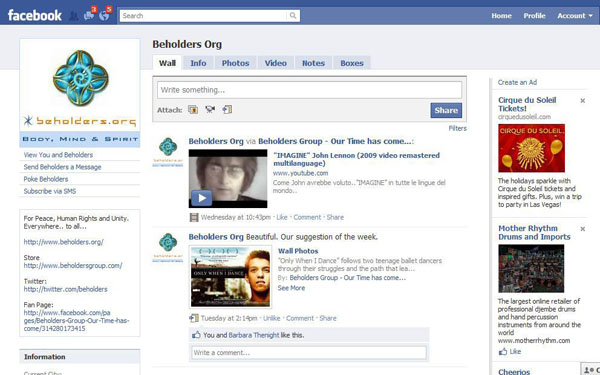The width and height of the screenshot is (600, 375).
Task: Click Like under Mother Rhythm ad
Action: [515, 351]
